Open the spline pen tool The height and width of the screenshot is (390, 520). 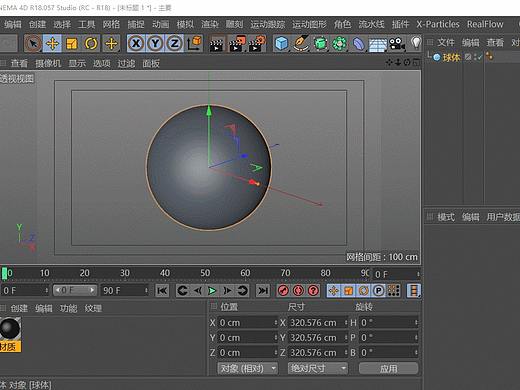tap(301, 44)
